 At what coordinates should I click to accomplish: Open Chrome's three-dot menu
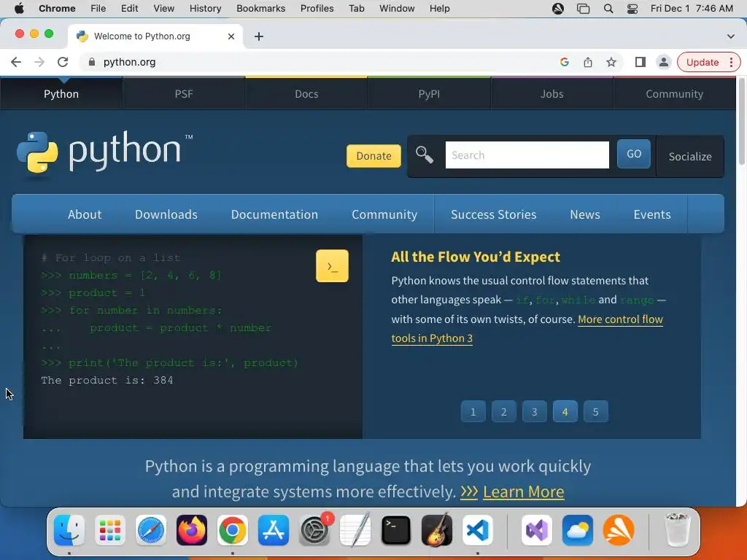pos(731,62)
